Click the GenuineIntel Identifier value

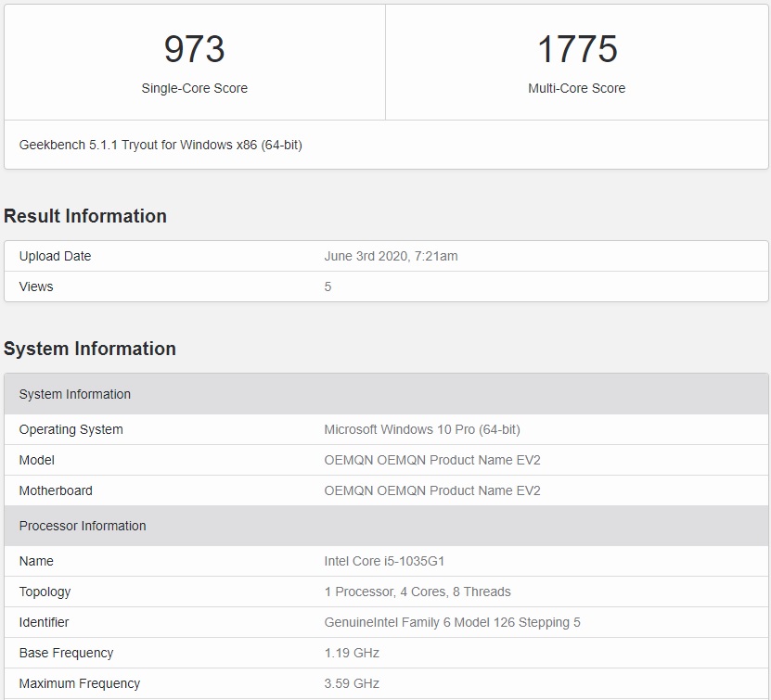click(450, 622)
